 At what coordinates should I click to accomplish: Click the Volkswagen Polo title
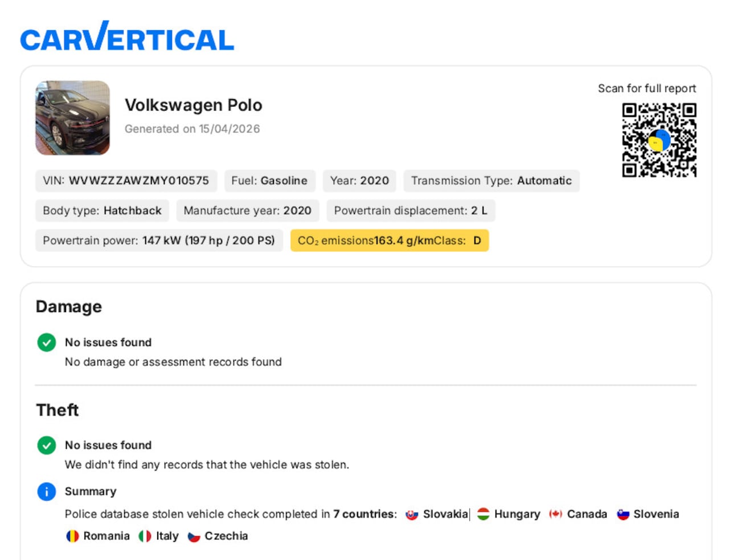(194, 105)
